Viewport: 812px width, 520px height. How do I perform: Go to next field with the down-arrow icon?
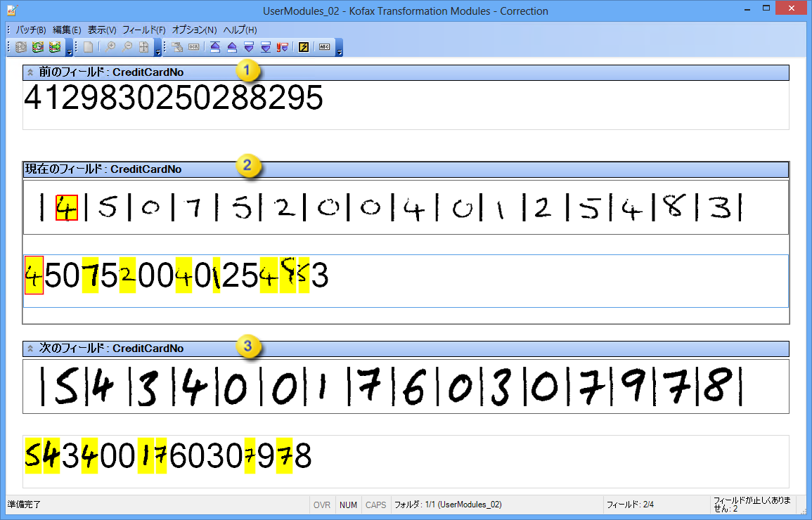(250, 47)
